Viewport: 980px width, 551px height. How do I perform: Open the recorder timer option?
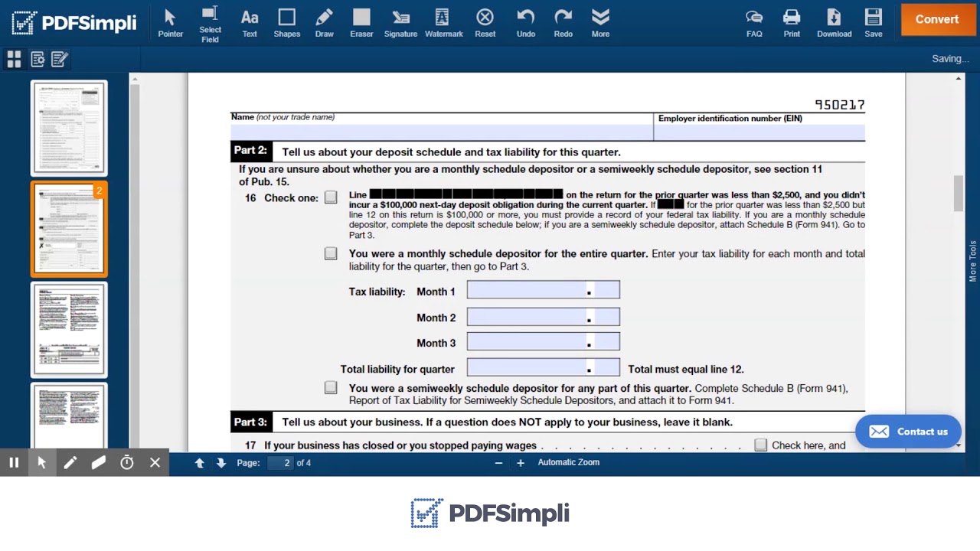pos(127,462)
